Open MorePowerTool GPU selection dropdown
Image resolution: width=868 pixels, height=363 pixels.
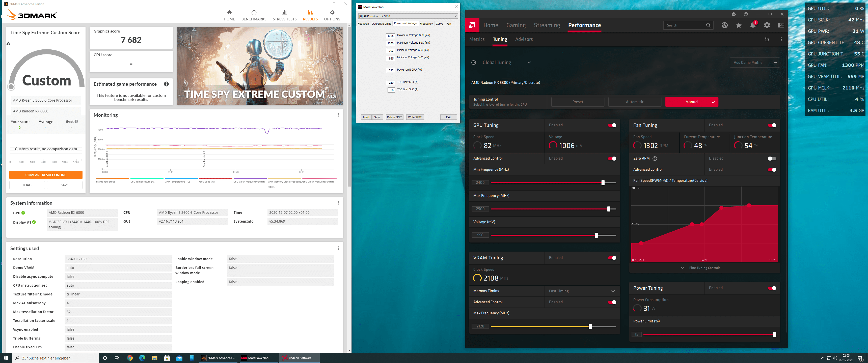[408, 16]
